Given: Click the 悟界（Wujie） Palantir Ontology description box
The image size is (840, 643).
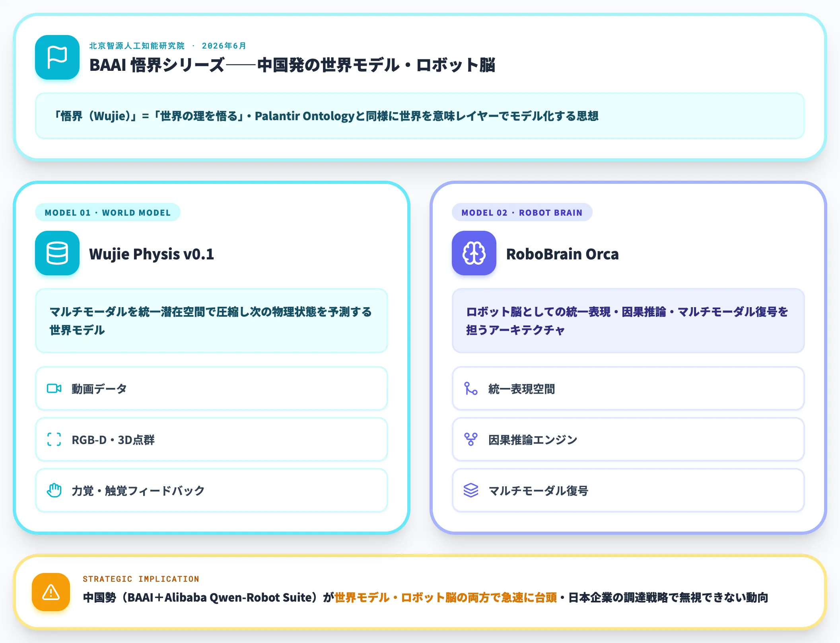Looking at the screenshot, I should point(420,116).
